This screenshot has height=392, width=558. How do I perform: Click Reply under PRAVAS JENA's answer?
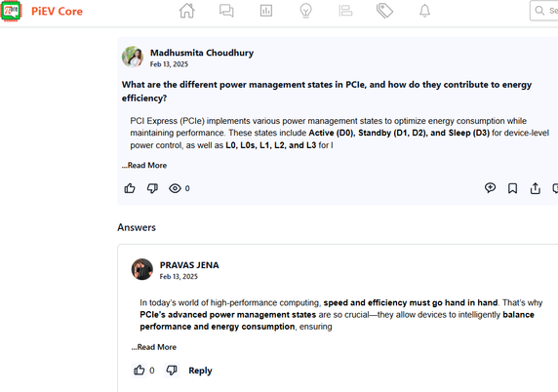pos(200,371)
